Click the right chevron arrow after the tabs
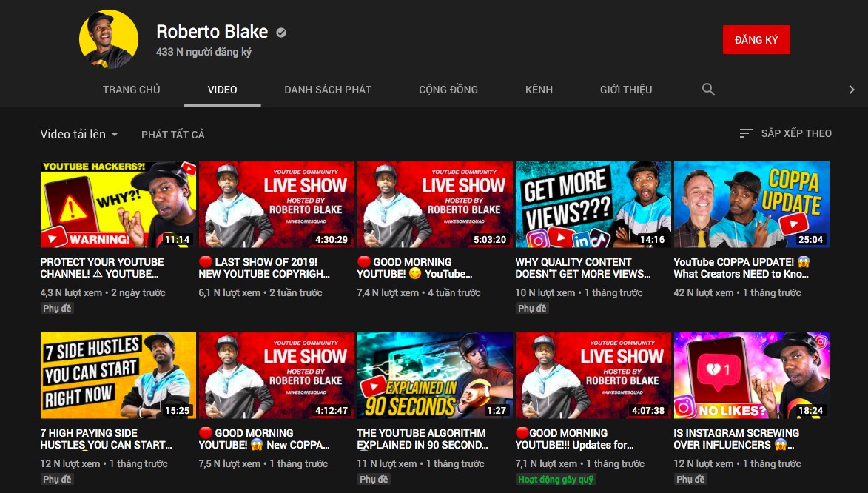The width and height of the screenshot is (868, 493). (x=852, y=89)
